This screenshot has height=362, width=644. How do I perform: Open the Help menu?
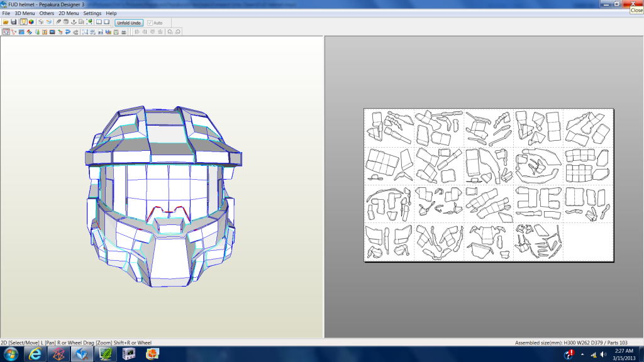coord(111,13)
